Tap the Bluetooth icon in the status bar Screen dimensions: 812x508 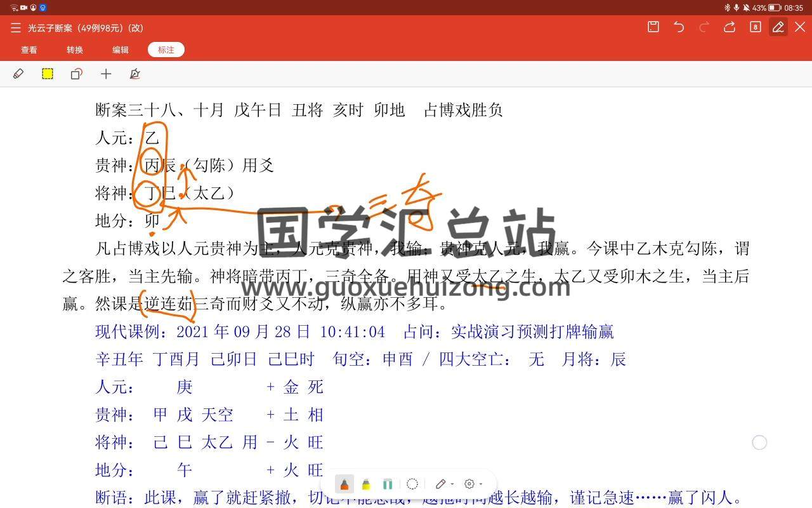click(727, 8)
